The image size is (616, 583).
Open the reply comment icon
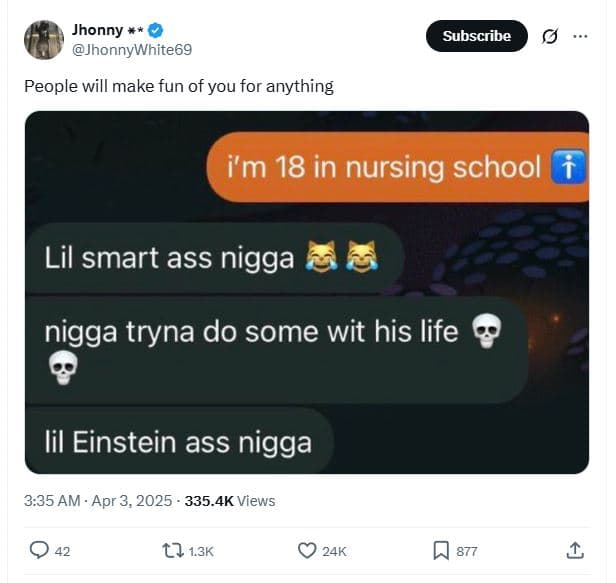(x=40, y=550)
